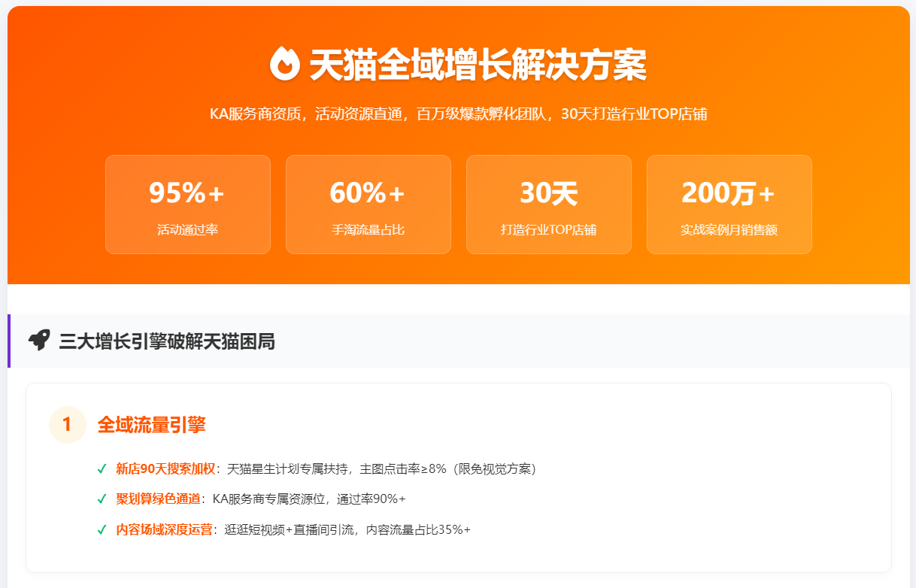Click the green checkmark beside 聚划算绿色通道
Image resolution: width=916 pixels, height=588 pixels.
coord(102,499)
